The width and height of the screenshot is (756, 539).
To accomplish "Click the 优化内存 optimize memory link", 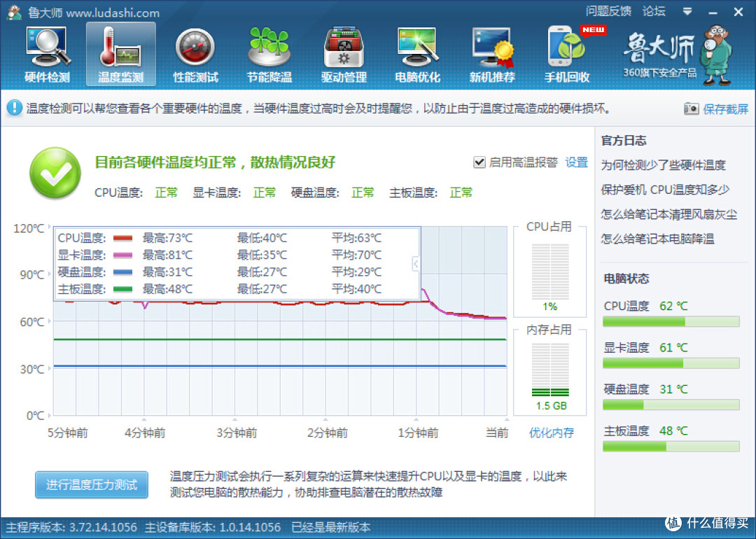I will tap(551, 433).
